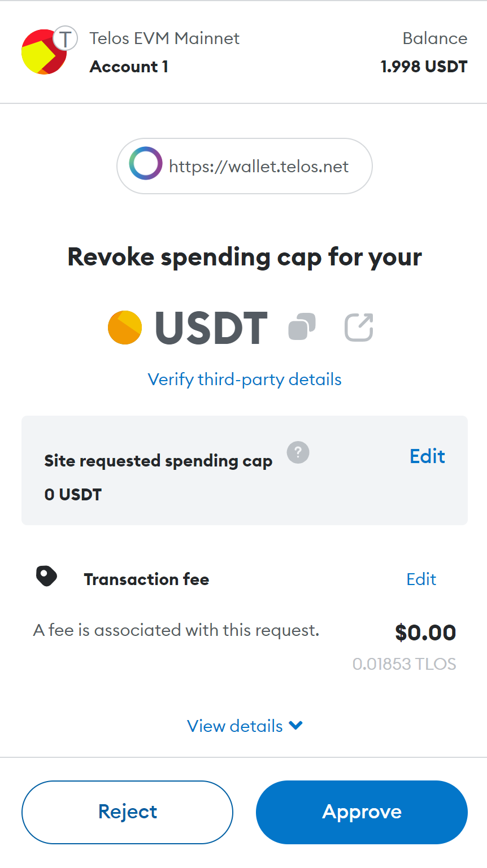Click the https://wallet.telos.net URL text
Viewport: 487px width, 868px height.
[259, 167]
